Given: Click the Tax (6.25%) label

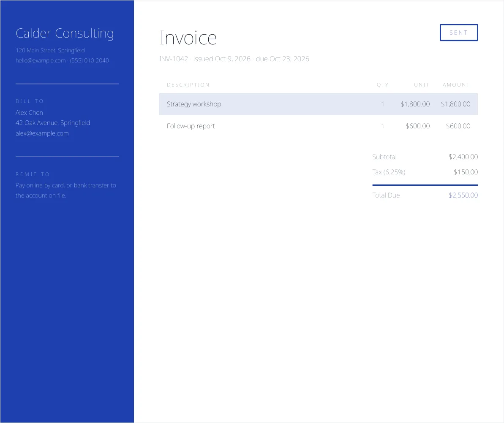Looking at the screenshot, I should tap(389, 172).
